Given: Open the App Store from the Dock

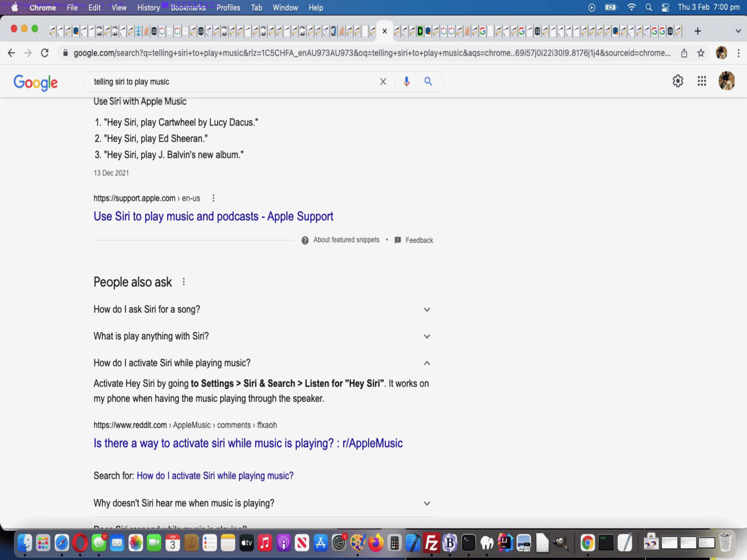Looking at the screenshot, I should [321, 543].
